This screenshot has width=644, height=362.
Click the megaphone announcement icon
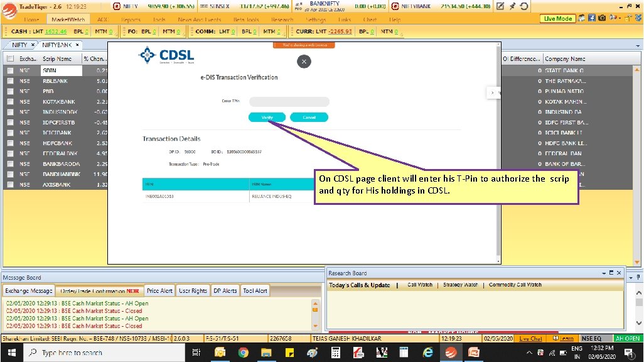pos(613,18)
